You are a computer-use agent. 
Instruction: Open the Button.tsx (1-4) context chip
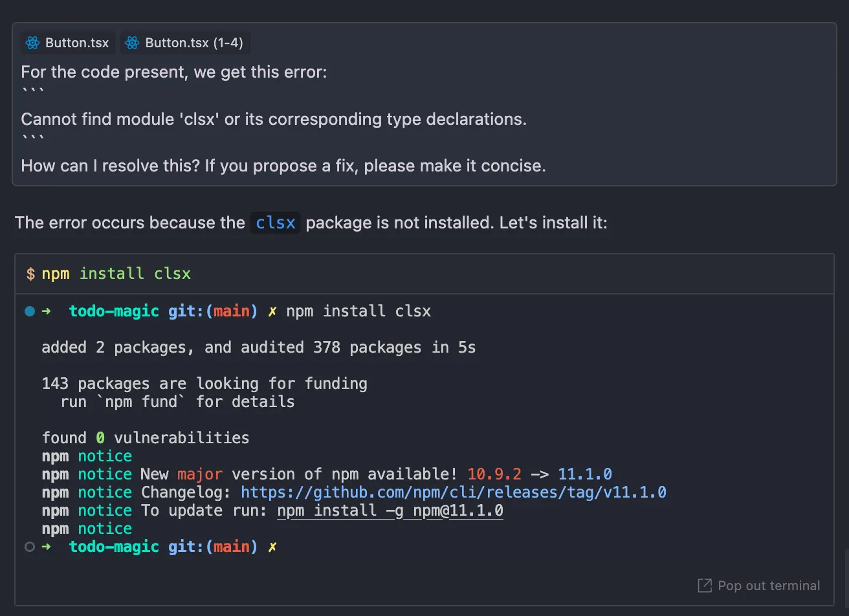coord(185,43)
